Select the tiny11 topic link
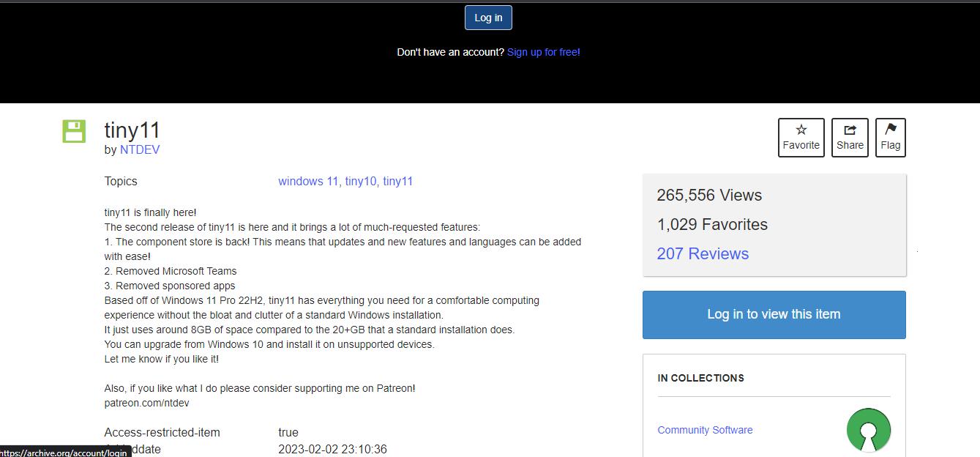The image size is (980, 457). tap(398, 181)
